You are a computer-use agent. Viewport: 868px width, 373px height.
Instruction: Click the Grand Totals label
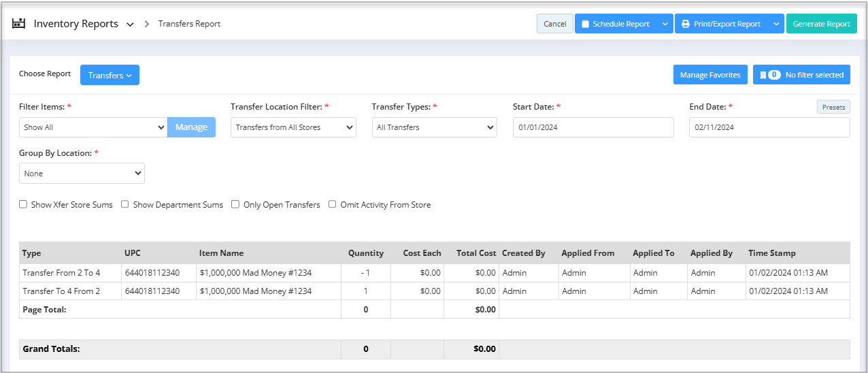tap(51, 349)
